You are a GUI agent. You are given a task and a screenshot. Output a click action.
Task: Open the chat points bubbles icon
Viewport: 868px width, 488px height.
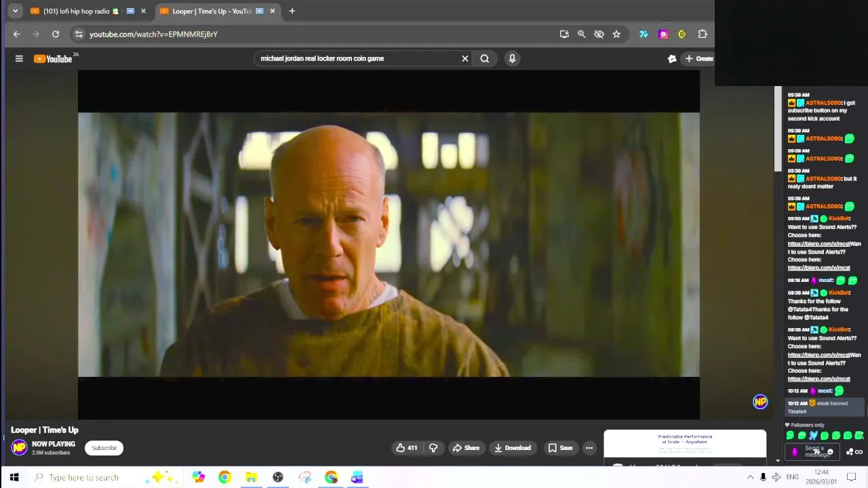(850, 452)
